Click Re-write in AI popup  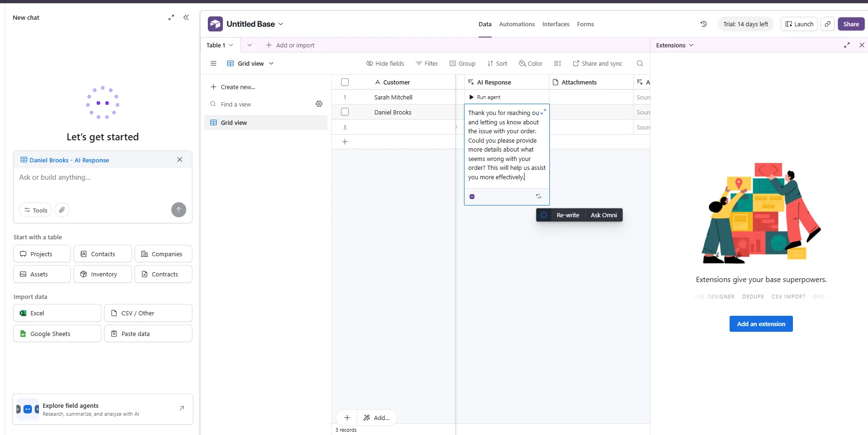pos(568,215)
